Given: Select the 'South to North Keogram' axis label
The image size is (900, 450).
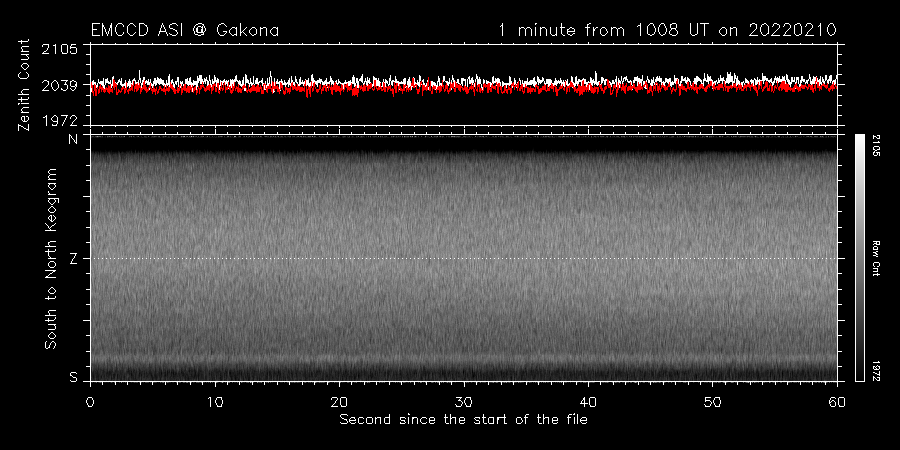Looking at the screenshot, I should [x=51, y=258].
